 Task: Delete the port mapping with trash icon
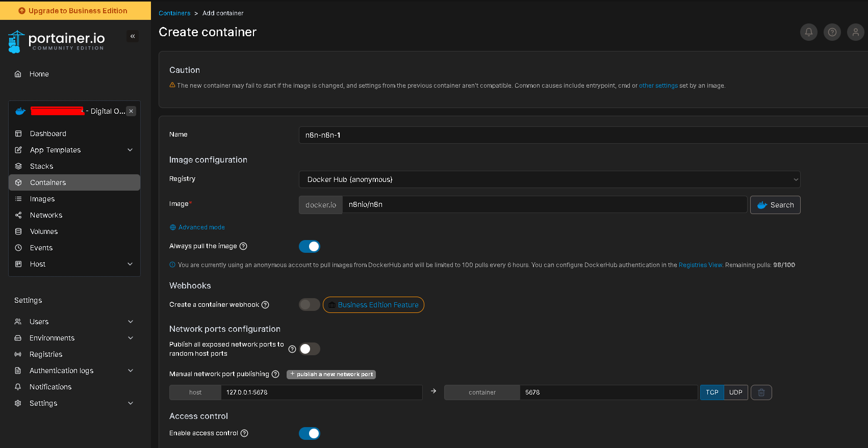tap(761, 392)
